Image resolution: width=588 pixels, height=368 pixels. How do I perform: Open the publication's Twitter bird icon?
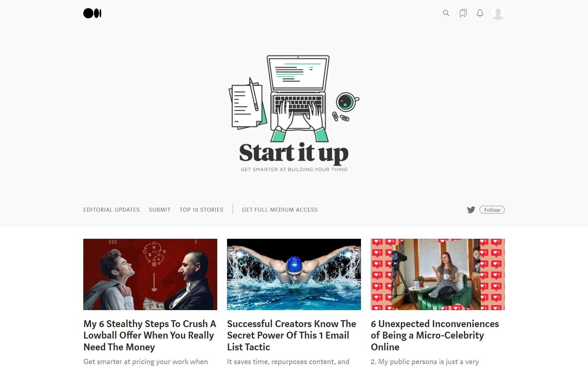[x=471, y=210]
